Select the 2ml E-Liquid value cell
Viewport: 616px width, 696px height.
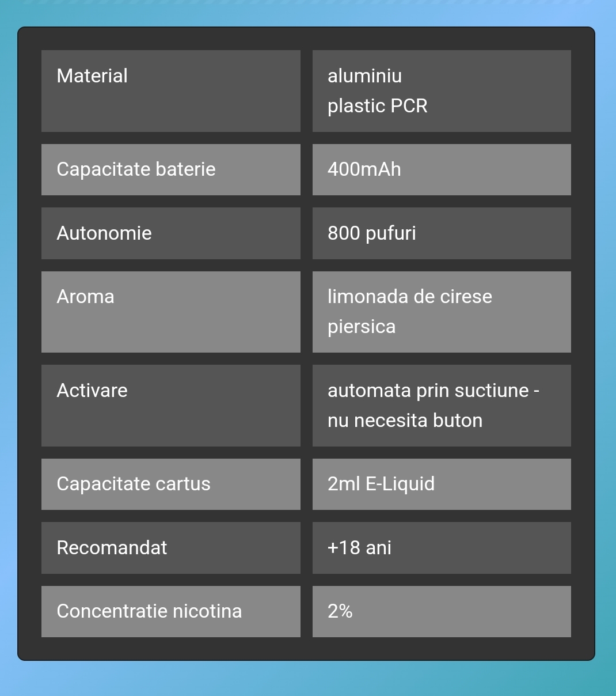442,484
